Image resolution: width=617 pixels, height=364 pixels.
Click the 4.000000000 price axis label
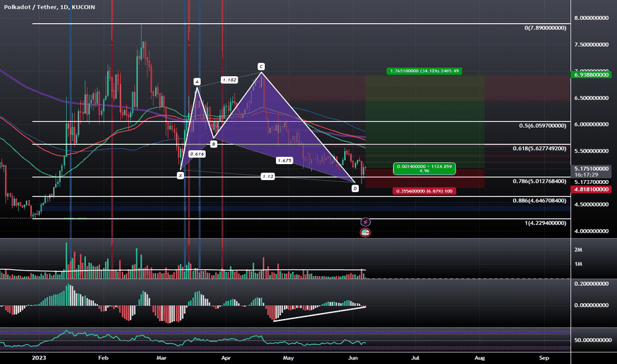point(591,231)
